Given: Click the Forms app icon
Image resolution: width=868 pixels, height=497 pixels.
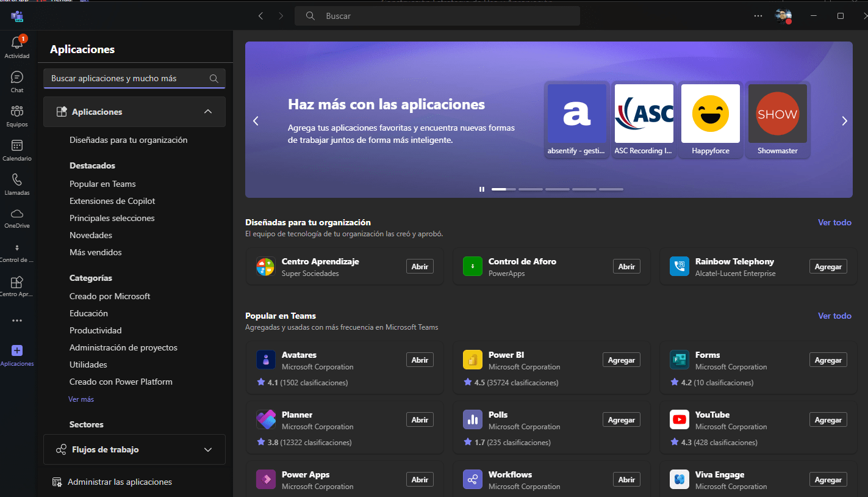Looking at the screenshot, I should [680, 360].
